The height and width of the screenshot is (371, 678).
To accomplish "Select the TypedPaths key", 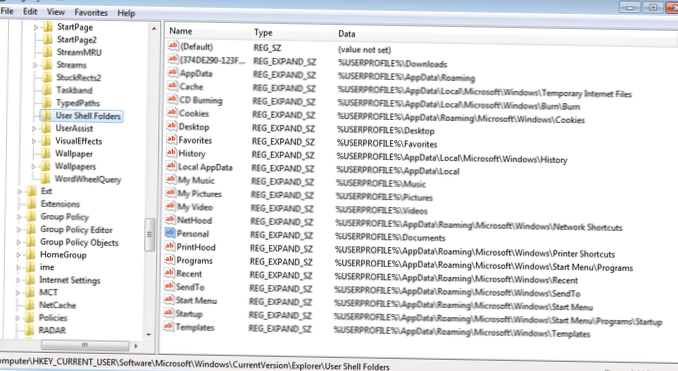I will (x=78, y=103).
